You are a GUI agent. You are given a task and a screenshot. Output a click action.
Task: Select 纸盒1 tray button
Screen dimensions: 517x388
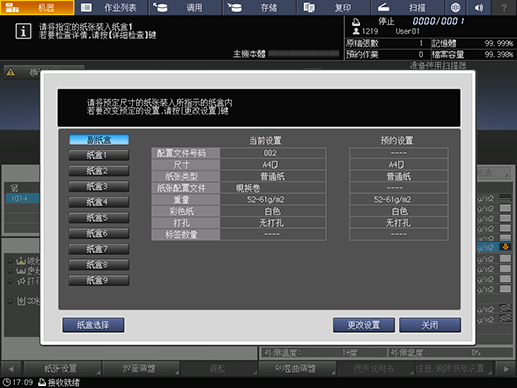[x=99, y=155]
